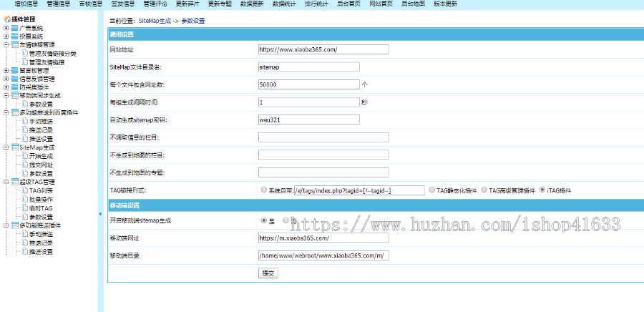This screenshot has width=644, height=312.
Task: Click the home icon beside 插件管理
Action: (7, 19)
